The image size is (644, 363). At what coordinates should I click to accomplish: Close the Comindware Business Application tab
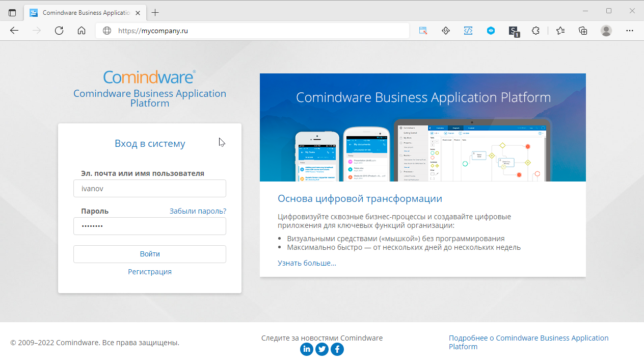(138, 13)
